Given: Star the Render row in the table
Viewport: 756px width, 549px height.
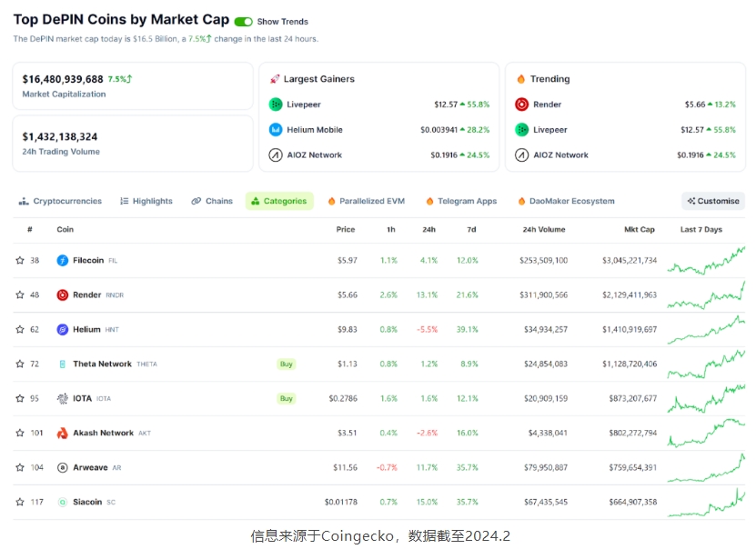Looking at the screenshot, I should 20,294.
